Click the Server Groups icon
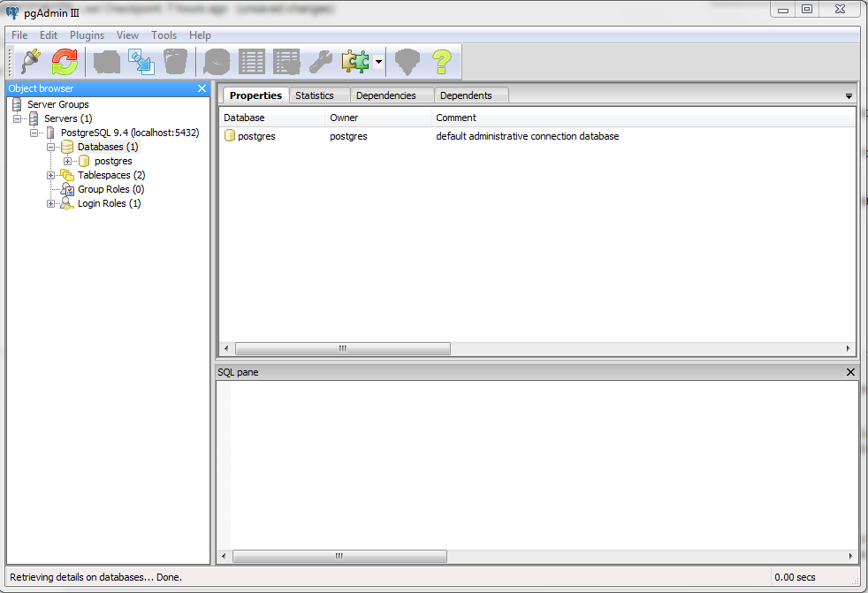Image resolution: width=868 pixels, height=593 pixels. pos(17,104)
